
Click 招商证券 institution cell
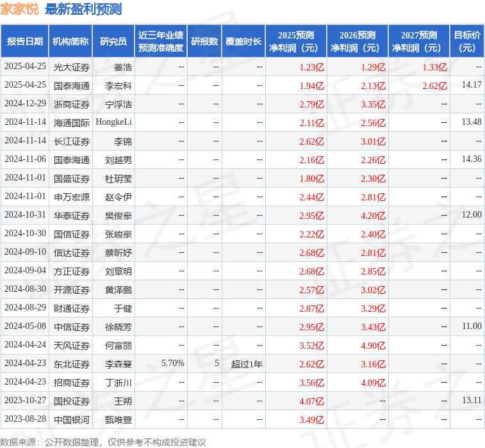point(72,383)
